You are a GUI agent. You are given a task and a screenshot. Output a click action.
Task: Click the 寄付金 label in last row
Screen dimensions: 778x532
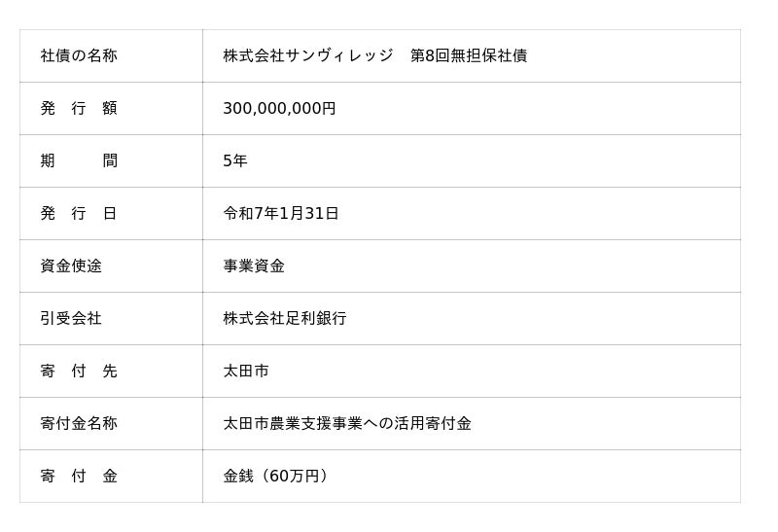click(x=79, y=477)
